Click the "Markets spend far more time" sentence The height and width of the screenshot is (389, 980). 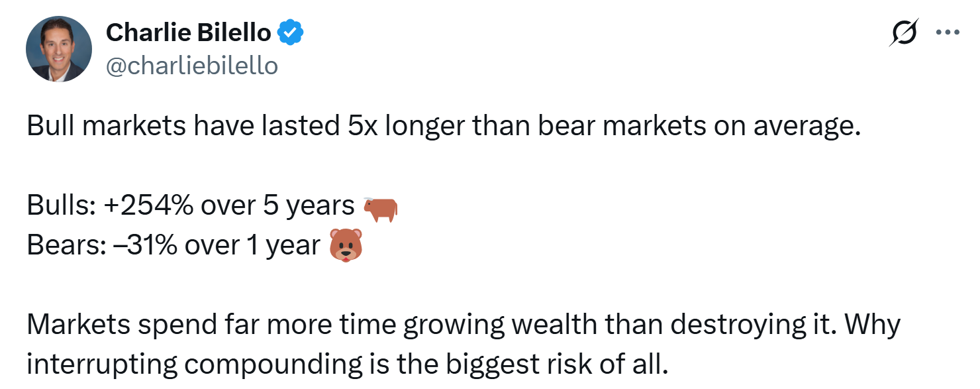464,326
